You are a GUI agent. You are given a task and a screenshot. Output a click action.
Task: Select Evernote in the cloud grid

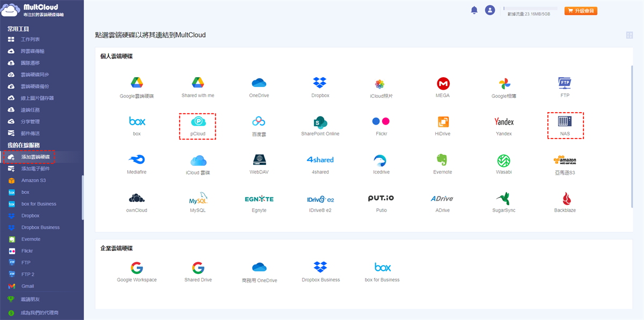tap(442, 160)
